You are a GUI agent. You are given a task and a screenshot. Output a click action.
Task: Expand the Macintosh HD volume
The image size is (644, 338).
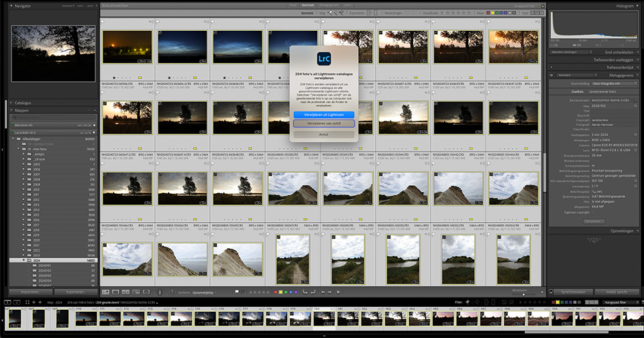94,125
